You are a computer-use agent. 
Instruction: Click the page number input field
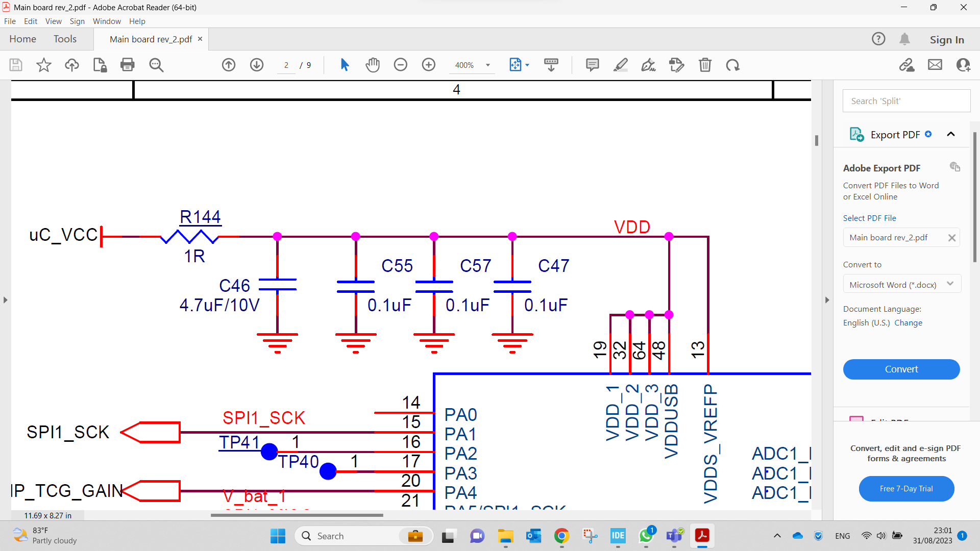pos(286,65)
